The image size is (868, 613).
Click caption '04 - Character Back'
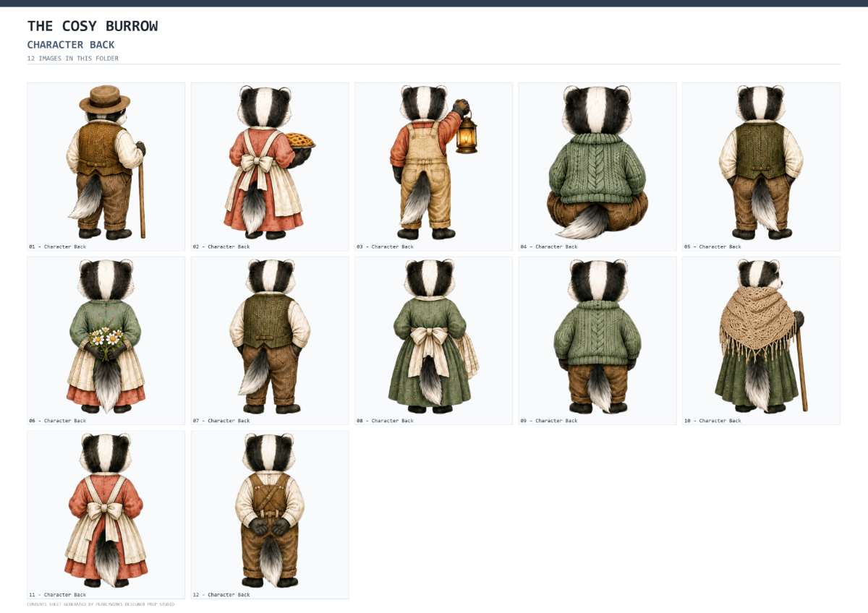(x=549, y=247)
